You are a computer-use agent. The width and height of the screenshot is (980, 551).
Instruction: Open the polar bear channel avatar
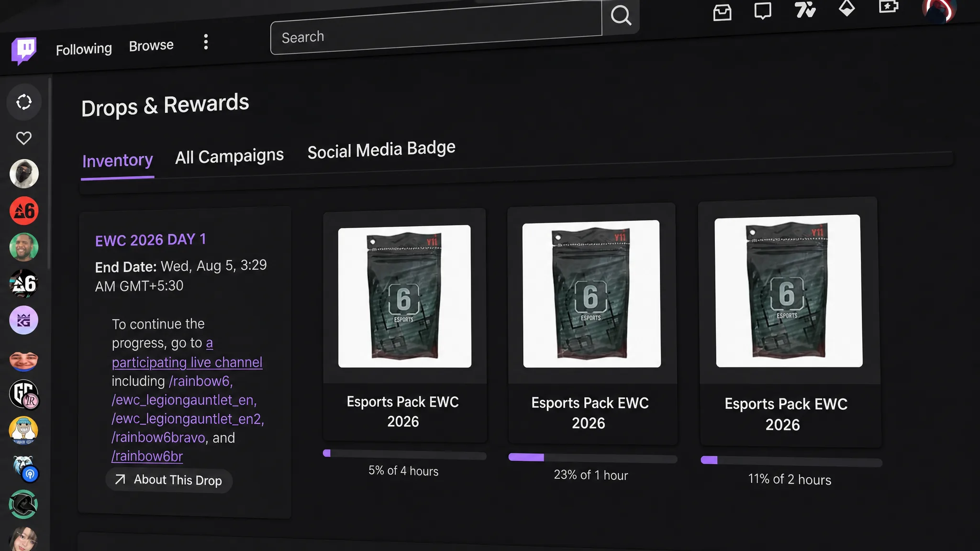(x=24, y=467)
